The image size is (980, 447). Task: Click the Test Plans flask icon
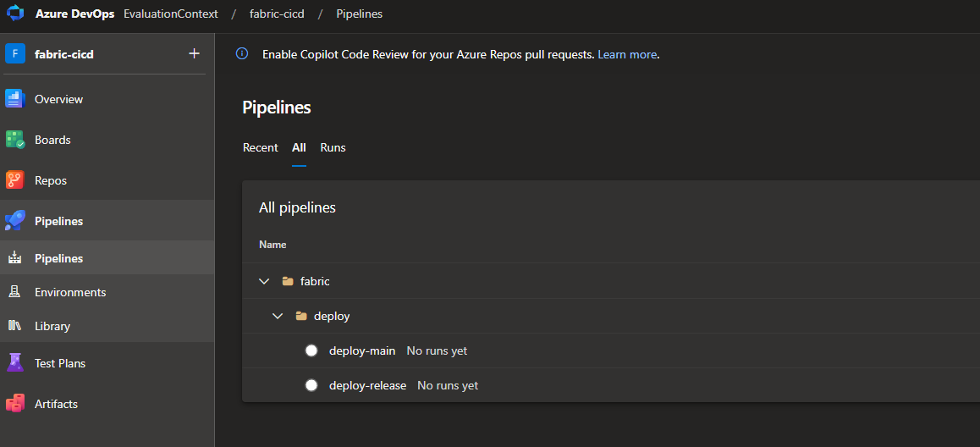click(x=14, y=362)
